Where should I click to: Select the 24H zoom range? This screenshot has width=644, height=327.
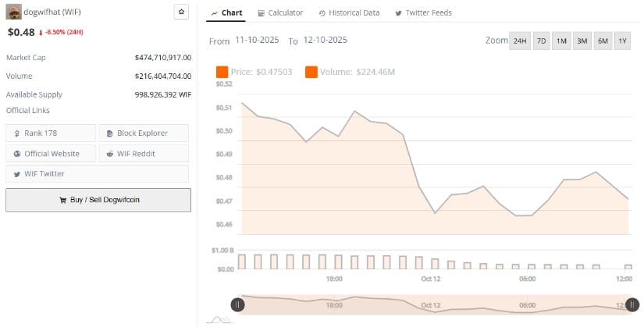point(518,41)
